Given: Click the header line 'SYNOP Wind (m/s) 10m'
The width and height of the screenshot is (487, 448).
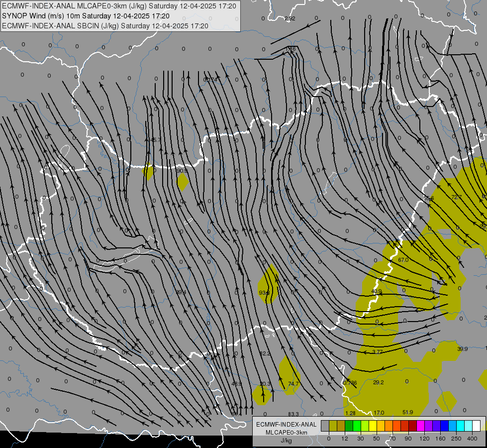Looking at the screenshot, I should click(x=41, y=16).
